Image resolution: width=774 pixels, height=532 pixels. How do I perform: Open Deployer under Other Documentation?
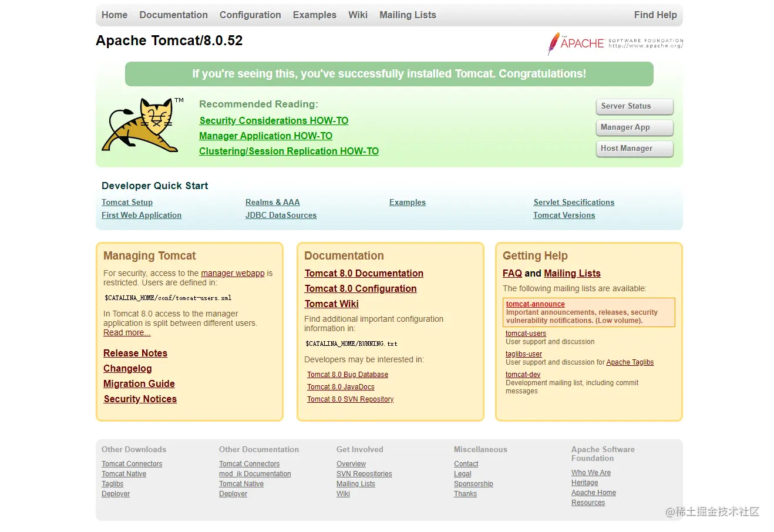pos(233,494)
